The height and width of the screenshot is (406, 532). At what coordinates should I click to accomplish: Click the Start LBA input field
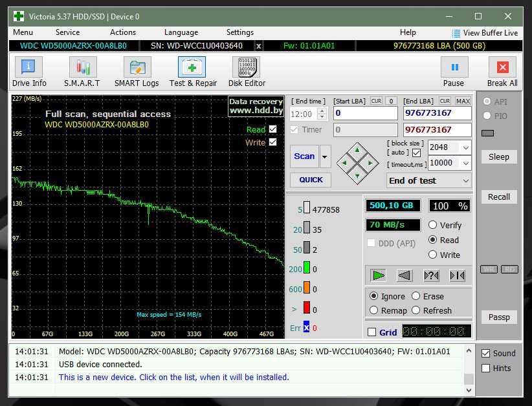tap(365, 114)
